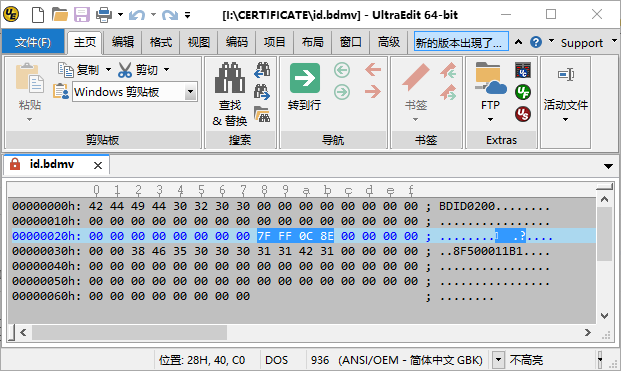Undo the last action
Screen dimensions: 621x371
click(137, 15)
